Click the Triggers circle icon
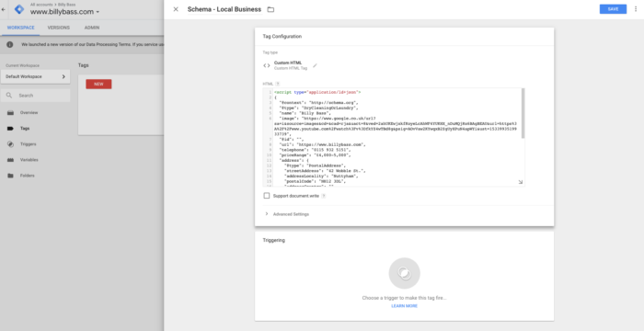Viewport: 644px width, 331px height. coord(10,144)
